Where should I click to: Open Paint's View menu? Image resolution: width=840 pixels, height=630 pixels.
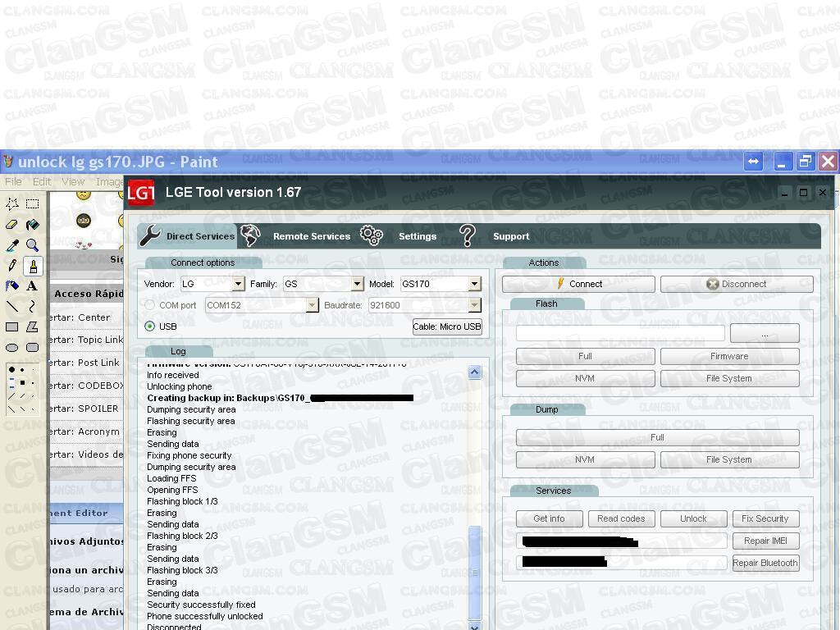73,181
